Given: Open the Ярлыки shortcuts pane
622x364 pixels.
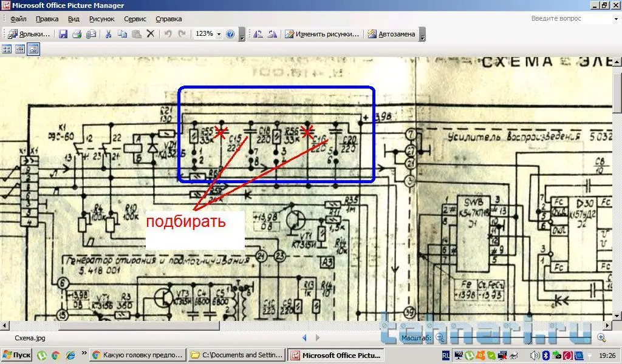Looking at the screenshot, I should coord(29,34).
